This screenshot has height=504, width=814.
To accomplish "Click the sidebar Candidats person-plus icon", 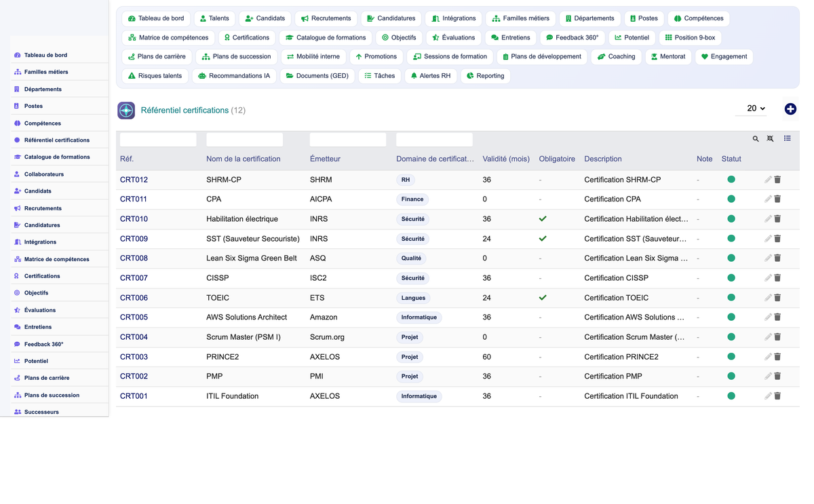I will (17, 191).
